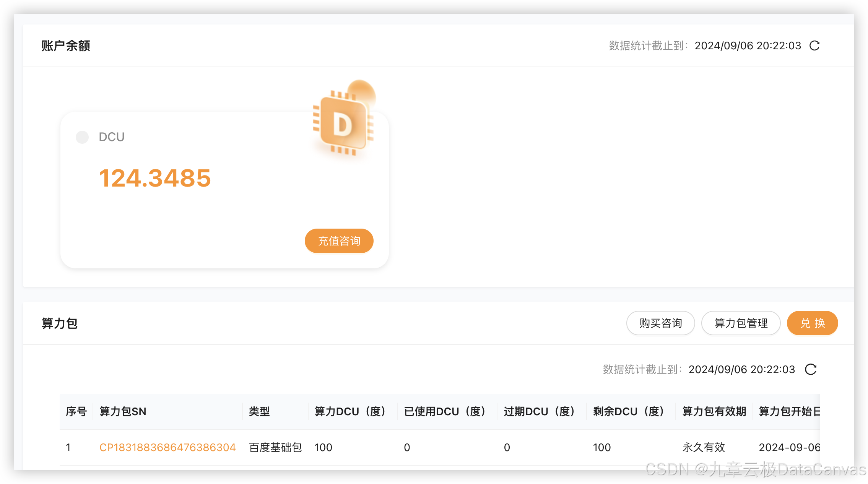The image size is (868, 484).
Task: Click the 序号 column header
Action: tap(76, 411)
